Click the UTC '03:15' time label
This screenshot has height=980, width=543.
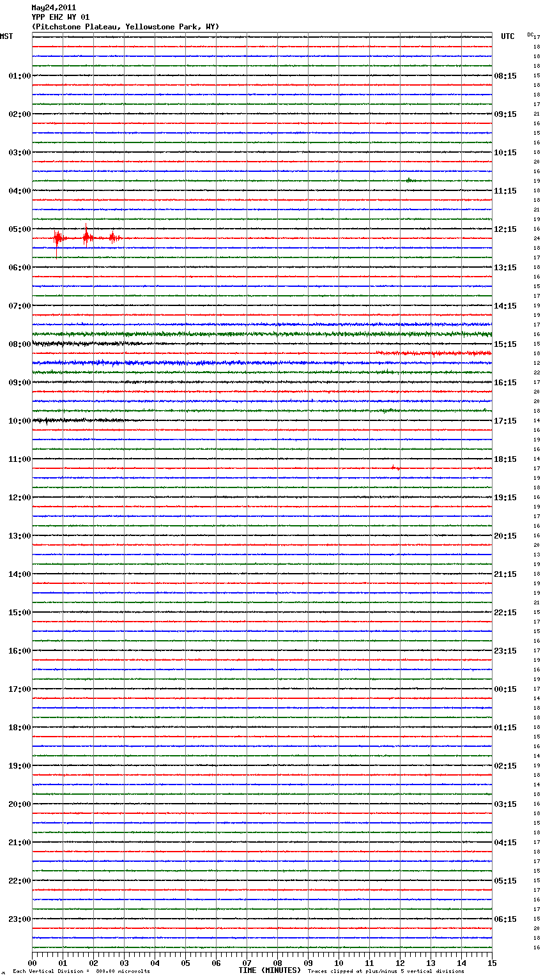505,804
